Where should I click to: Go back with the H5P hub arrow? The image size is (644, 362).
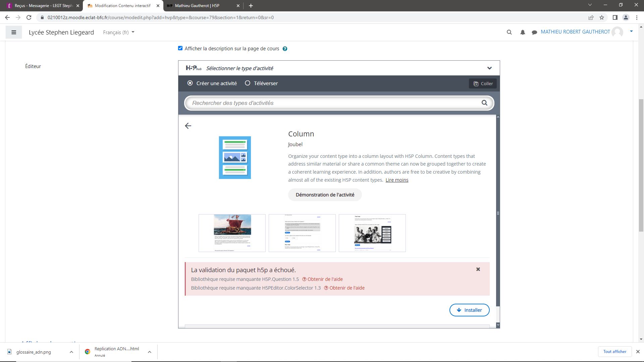[x=188, y=126]
